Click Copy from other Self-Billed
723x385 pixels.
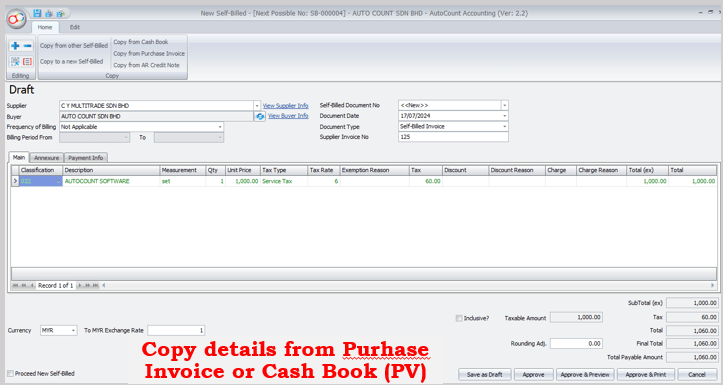(x=74, y=46)
